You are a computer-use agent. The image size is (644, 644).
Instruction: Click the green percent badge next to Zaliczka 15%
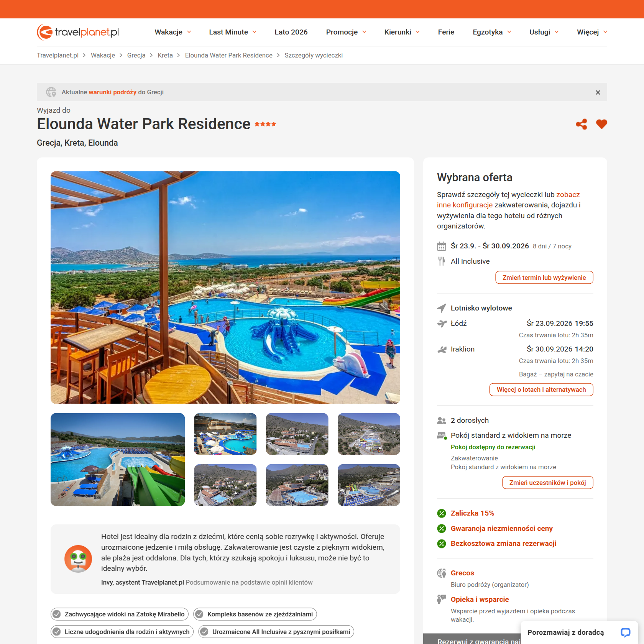pyautogui.click(x=442, y=513)
